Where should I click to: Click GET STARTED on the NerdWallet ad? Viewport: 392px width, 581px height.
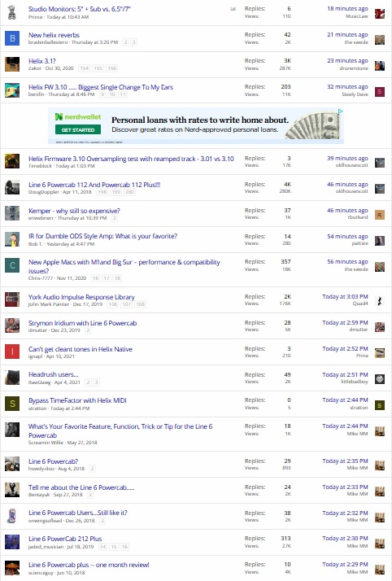pos(78,130)
